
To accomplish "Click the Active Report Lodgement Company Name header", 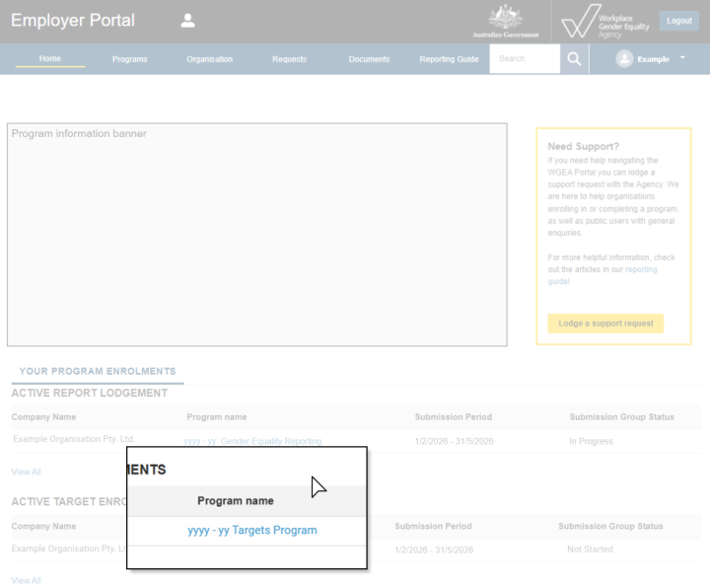I will [43, 417].
